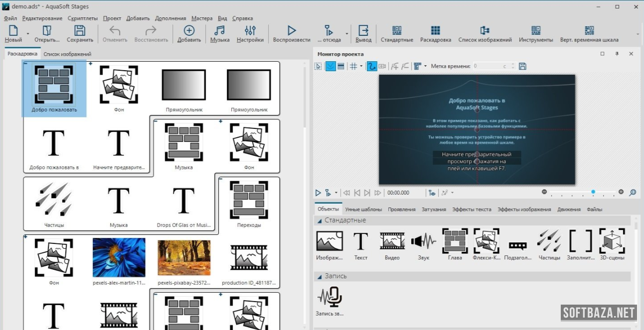This screenshot has width=644, height=330.
Task: Toggle the selection frame tool in monitor toolbar
Action: point(319,66)
